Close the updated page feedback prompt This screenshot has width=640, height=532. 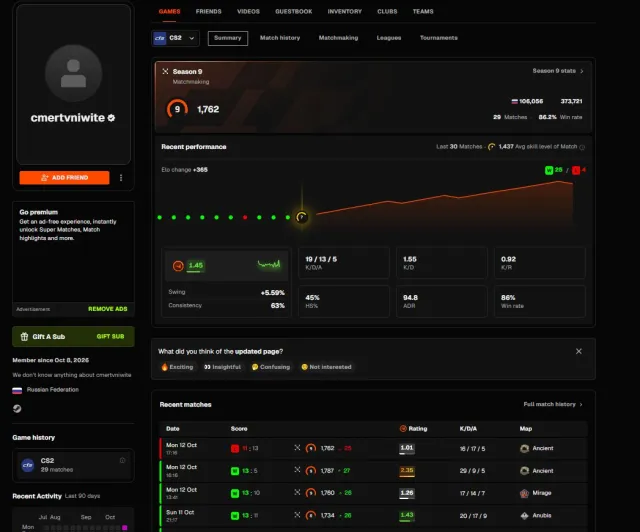(579, 352)
